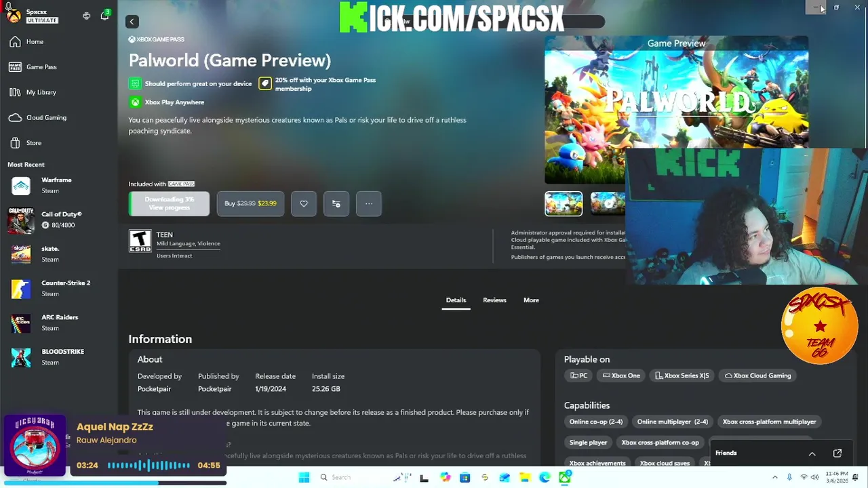The width and height of the screenshot is (868, 488).
Task: Click Xbox cross-platform co-op capability
Action: (x=660, y=443)
